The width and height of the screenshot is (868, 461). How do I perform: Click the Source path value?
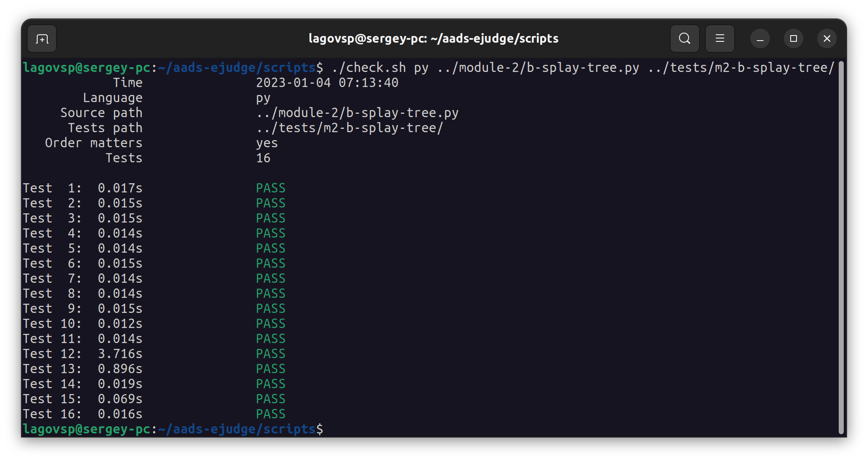(357, 113)
